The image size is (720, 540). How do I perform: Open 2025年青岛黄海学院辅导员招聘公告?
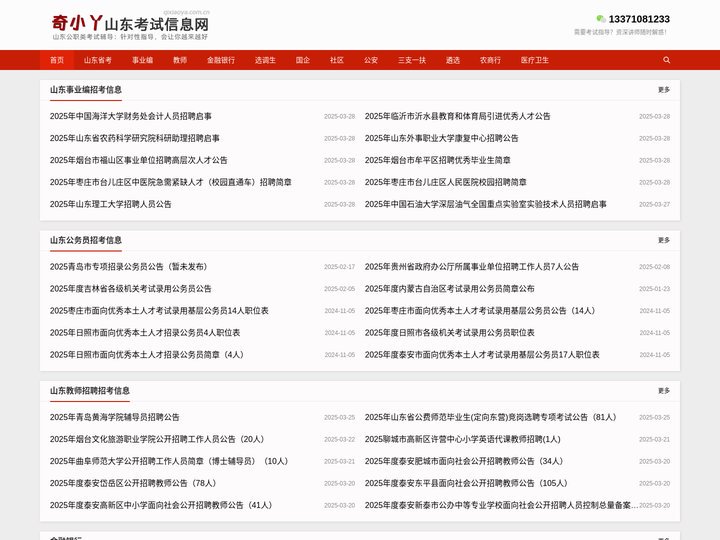point(115,418)
